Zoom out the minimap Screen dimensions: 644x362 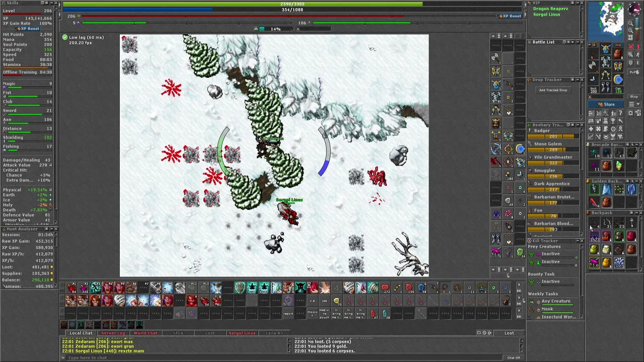click(x=630, y=23)
